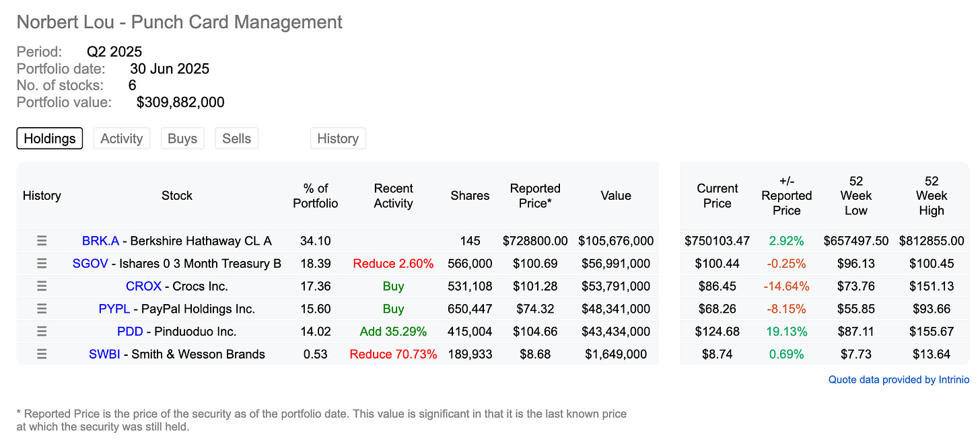Click the Q2 2025 period value

coord(114,52)
